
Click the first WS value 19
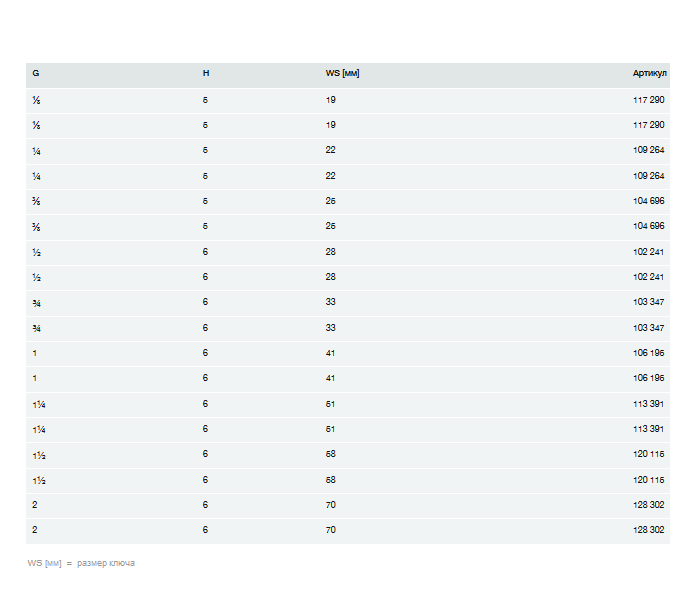[x=330, y=100]
